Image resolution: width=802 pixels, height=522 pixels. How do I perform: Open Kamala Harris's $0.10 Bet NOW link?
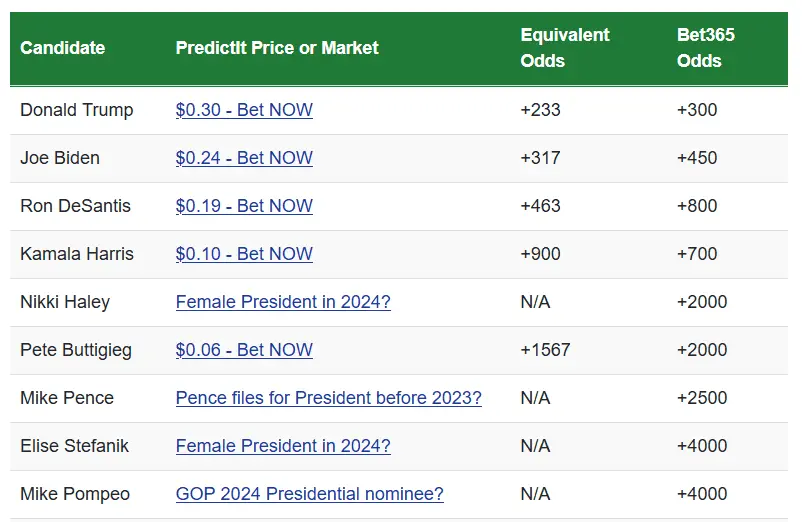click(244, 254)
